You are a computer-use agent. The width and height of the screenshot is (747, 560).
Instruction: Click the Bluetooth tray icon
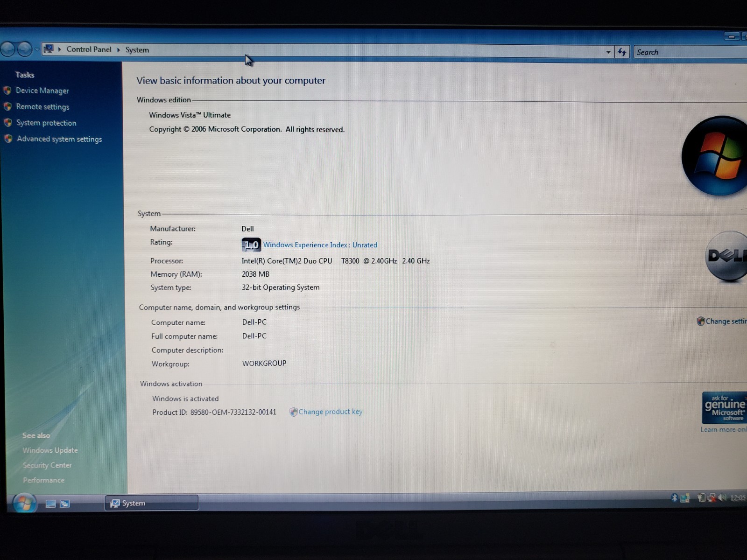[674, 498]
